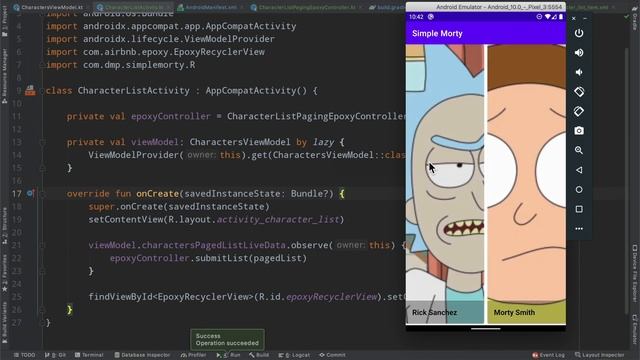
Task: Click activity_character_list layout reference
Action: tap(278, 220)
